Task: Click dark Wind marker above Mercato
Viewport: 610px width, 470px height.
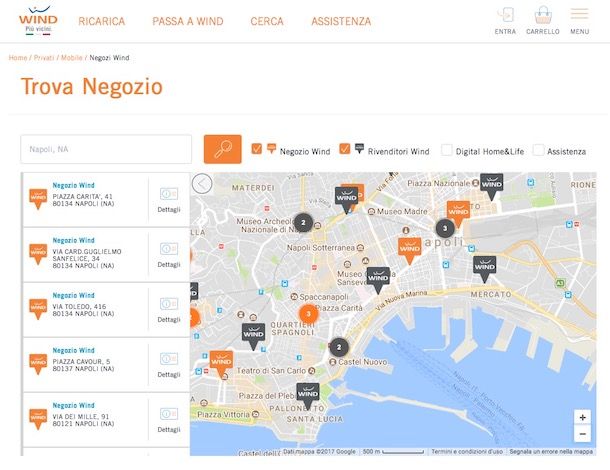Action: [484, 268]
